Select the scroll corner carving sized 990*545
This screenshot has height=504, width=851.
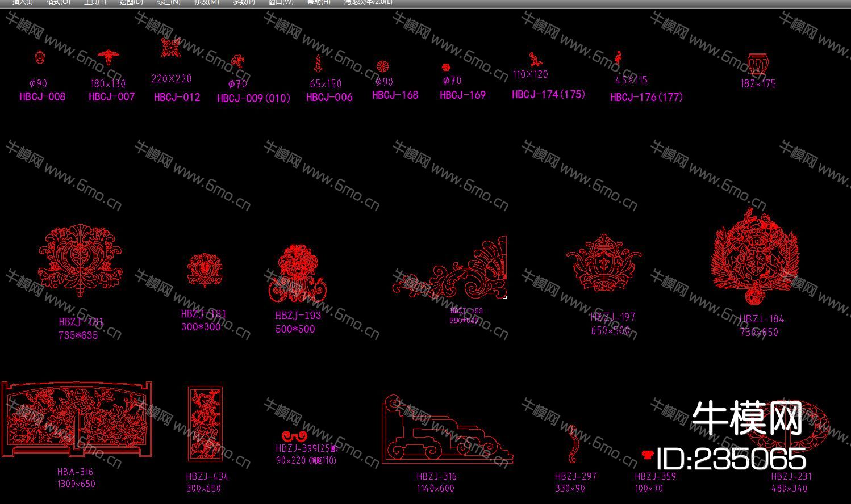(449, 267)
